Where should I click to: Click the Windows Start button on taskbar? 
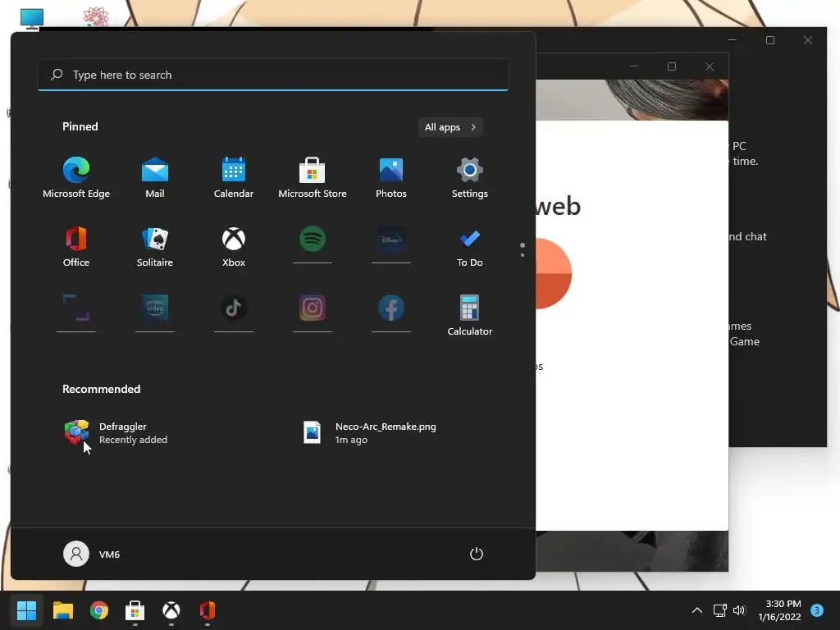click(x=26, y=610)
